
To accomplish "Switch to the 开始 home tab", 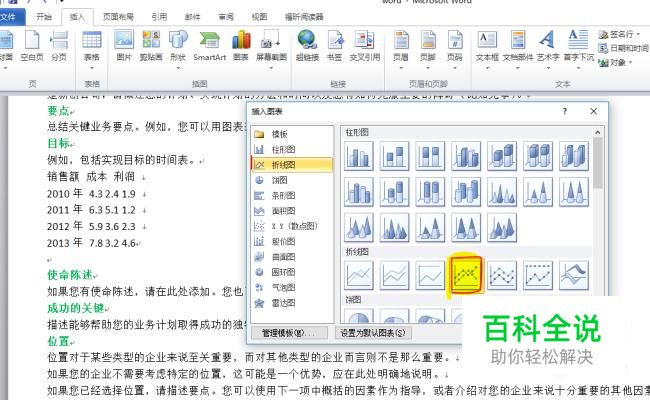I will pyautogui.click(x=44, y=17).
